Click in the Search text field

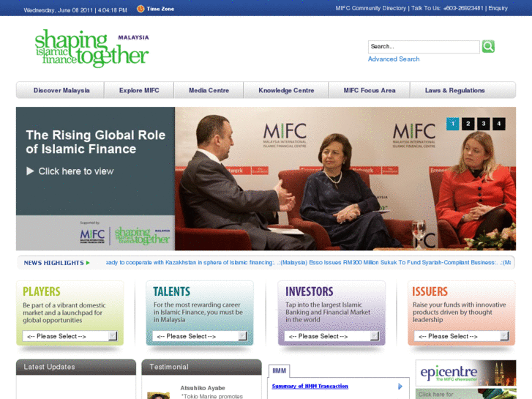pyautogui.click(x=424, y=47)
